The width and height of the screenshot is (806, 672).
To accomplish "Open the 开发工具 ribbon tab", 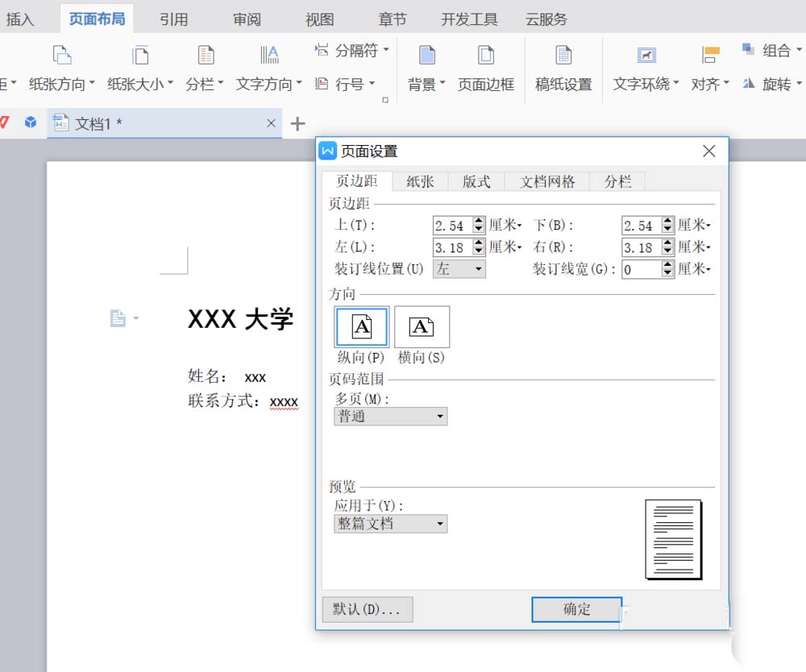I will (x=469, y=19).
